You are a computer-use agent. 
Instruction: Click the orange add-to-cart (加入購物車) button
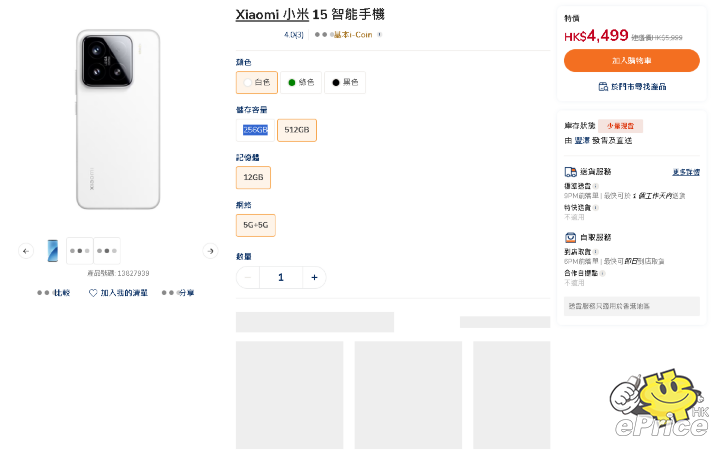click(x=631, y=60)
